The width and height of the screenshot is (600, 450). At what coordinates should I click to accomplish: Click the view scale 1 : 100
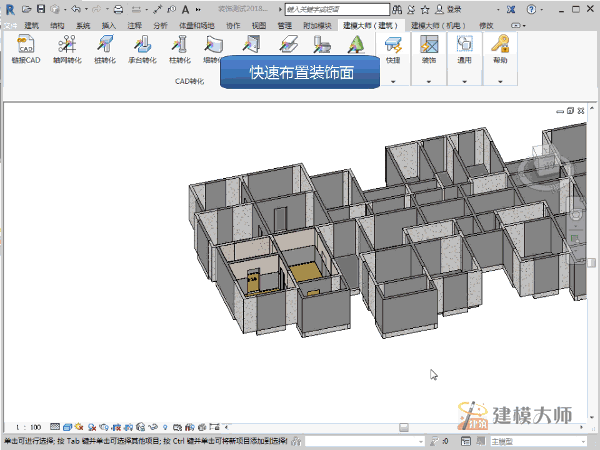(x=28, y=427)
